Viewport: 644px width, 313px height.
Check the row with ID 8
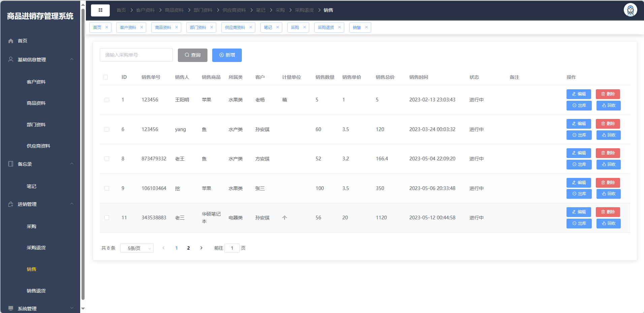click(107, 159)
